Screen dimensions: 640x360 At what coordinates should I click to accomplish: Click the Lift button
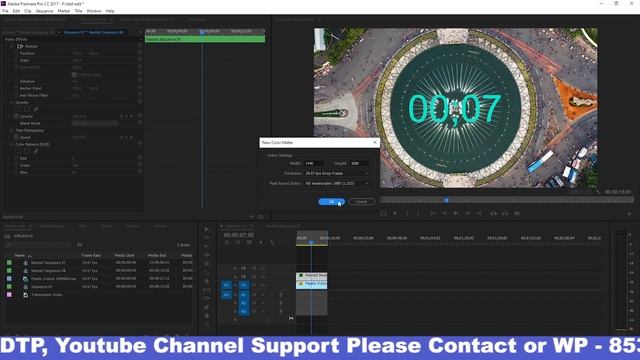(493, 213)
